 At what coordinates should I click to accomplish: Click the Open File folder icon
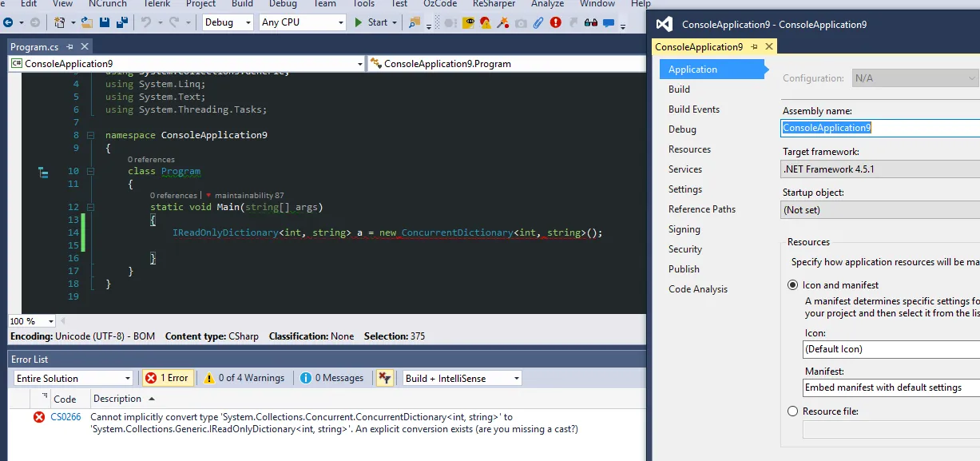click(x=86, y=22)
